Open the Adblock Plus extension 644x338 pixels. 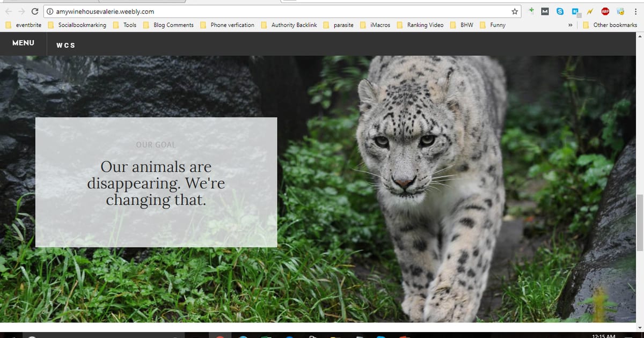coord(605,11)
